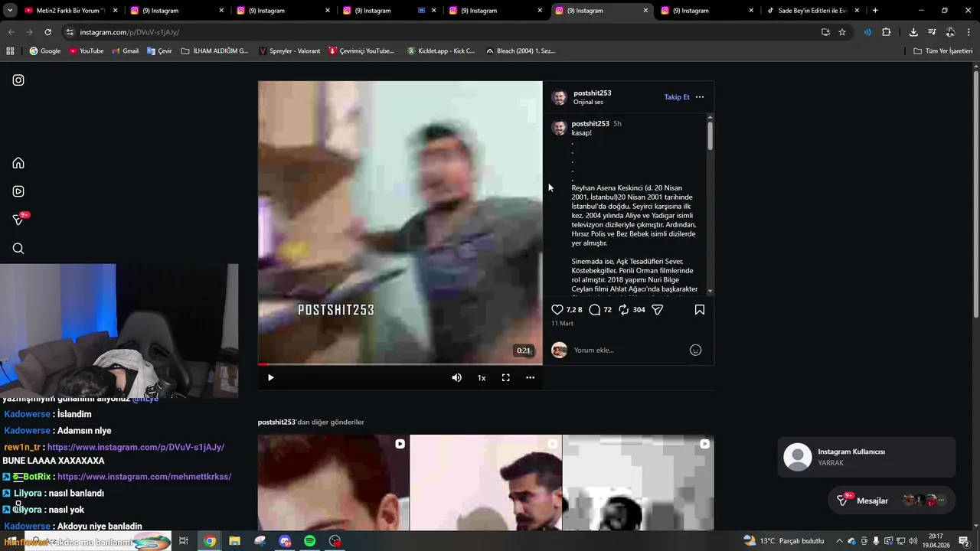This screenshot has width=980, height=551.
Task: Open Chrome downloads icon
Action: (913, 32)
